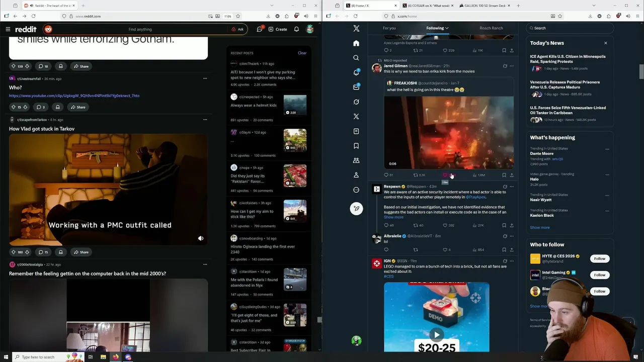Screen dimensions: 644x362
Task: Open Grok in X sidebar
Action: point(356,102)
